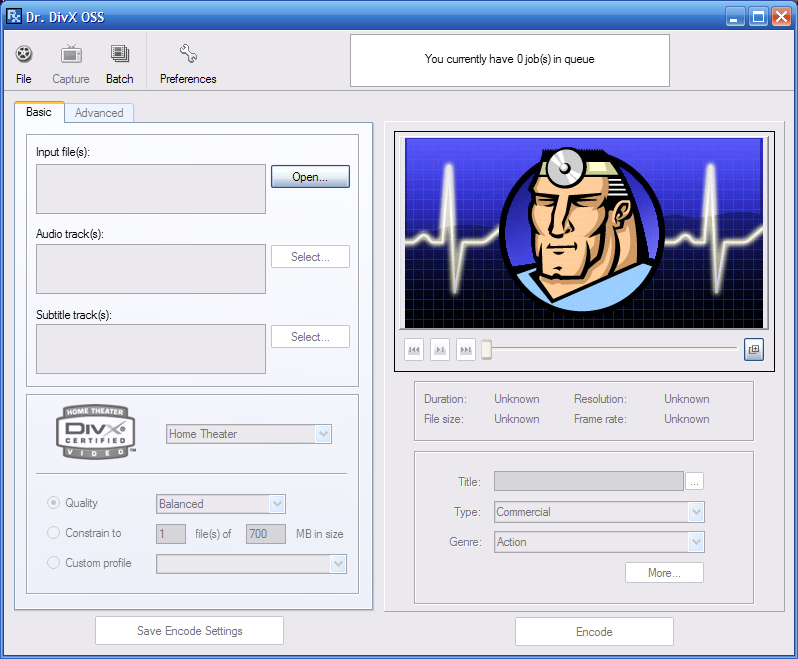This screenshot has width=798, height=659.
Task: Expand the Genre Action dropdown
Action: (696, 542)
